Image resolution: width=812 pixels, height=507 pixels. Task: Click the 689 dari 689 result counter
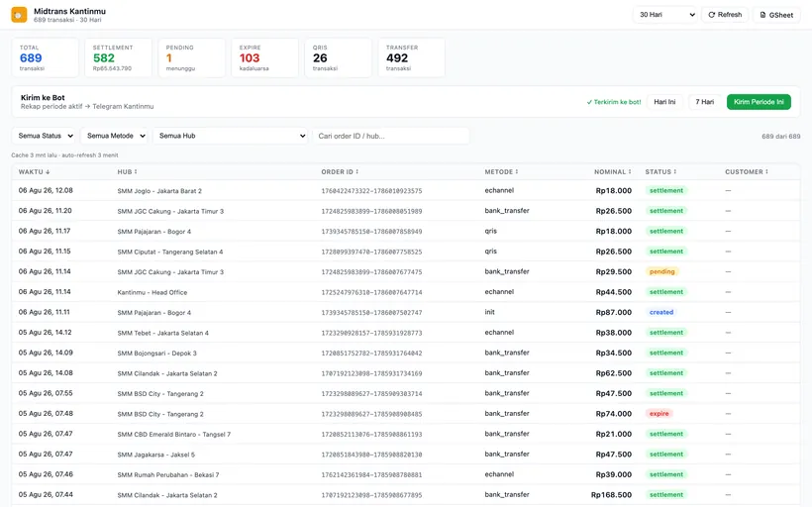click(x=780, y=137)
